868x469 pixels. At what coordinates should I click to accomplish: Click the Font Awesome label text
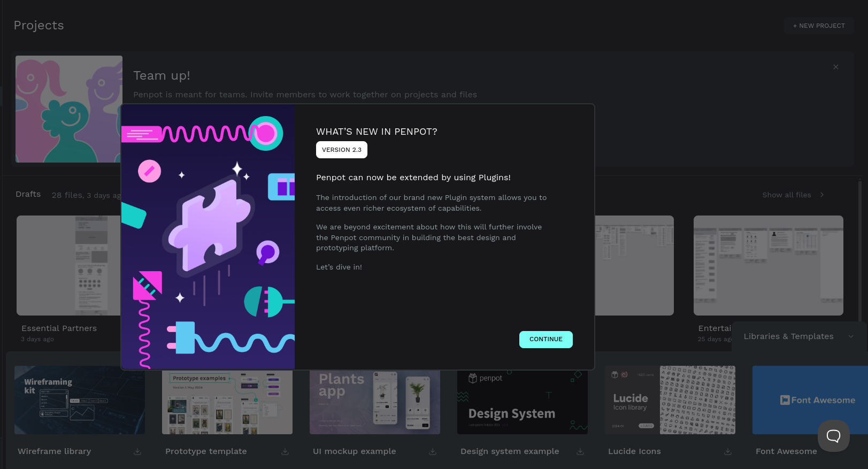click(x=786, y=451)
